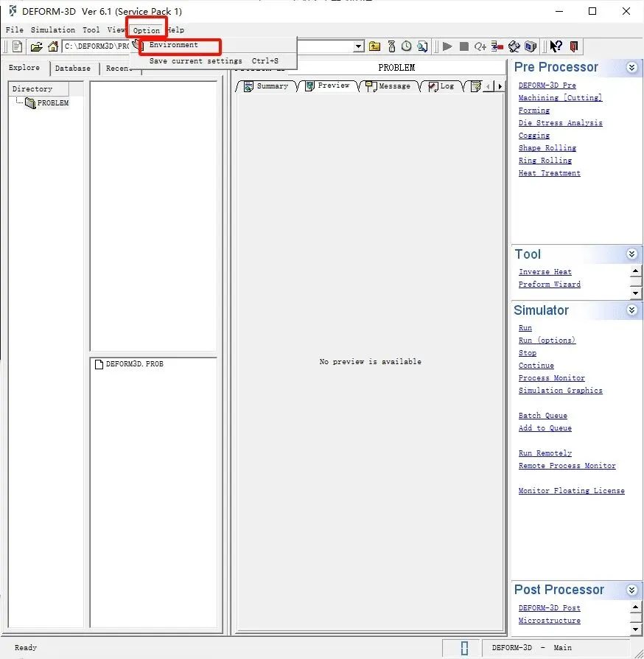
Task: Open the Batch Queue link
Action: coord(543,416)
